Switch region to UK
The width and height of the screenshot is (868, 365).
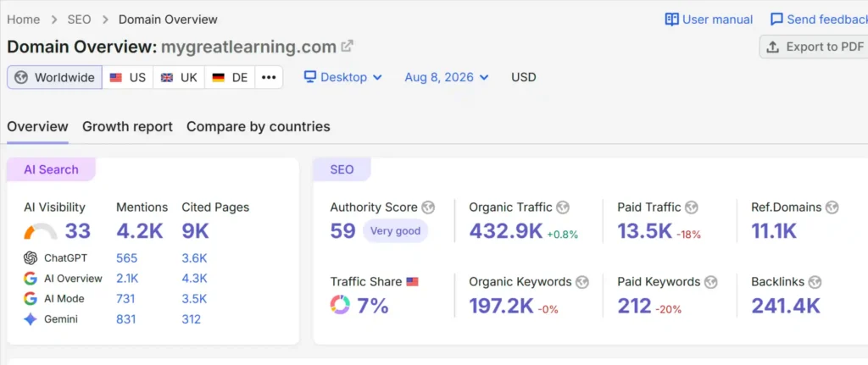[179, 77]
